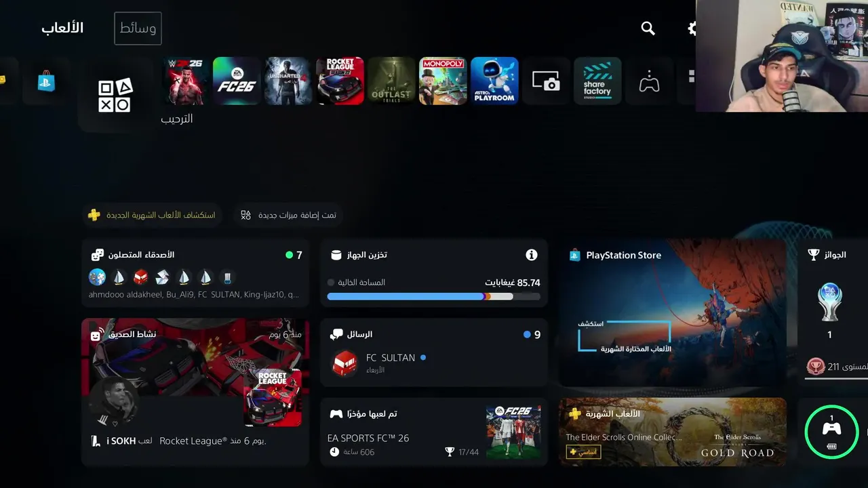Click the friend names list ahmdooo aldakheel
The width and height of the screenshot is (868, 488).
coord(194,295)
